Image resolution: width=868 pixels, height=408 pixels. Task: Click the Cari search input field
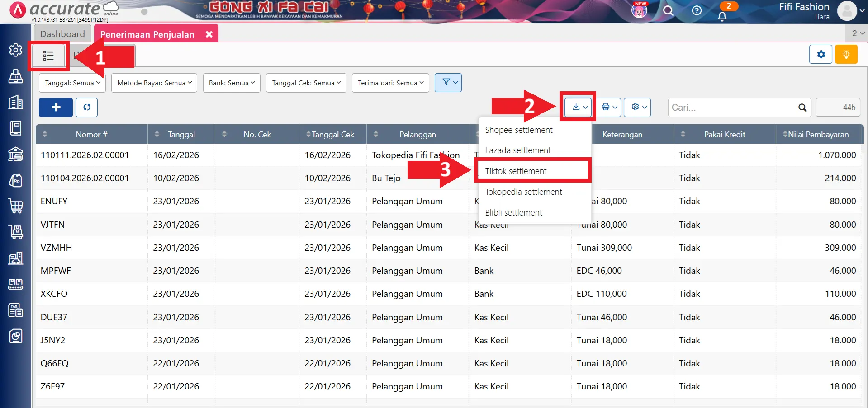coord(733,108)
